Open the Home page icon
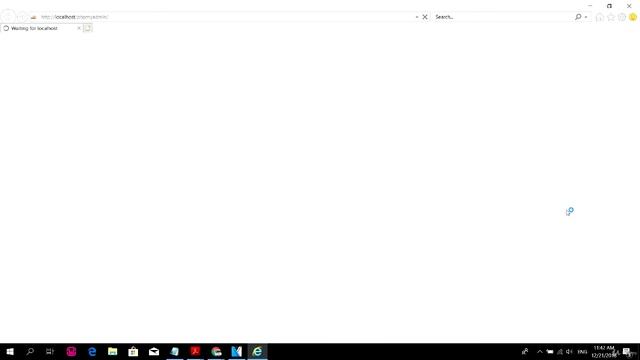Screen dimensions: 640x360 coord(600,17)
